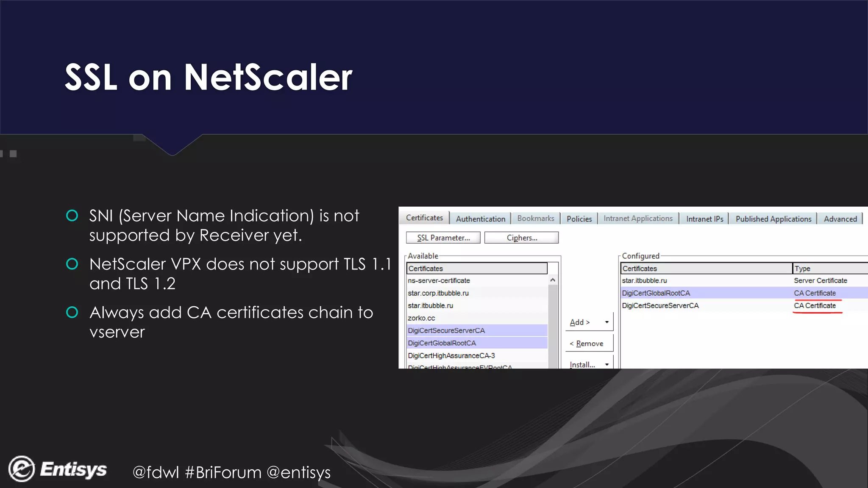Open the Ciphers... dialog button

[x=522, y=238]
